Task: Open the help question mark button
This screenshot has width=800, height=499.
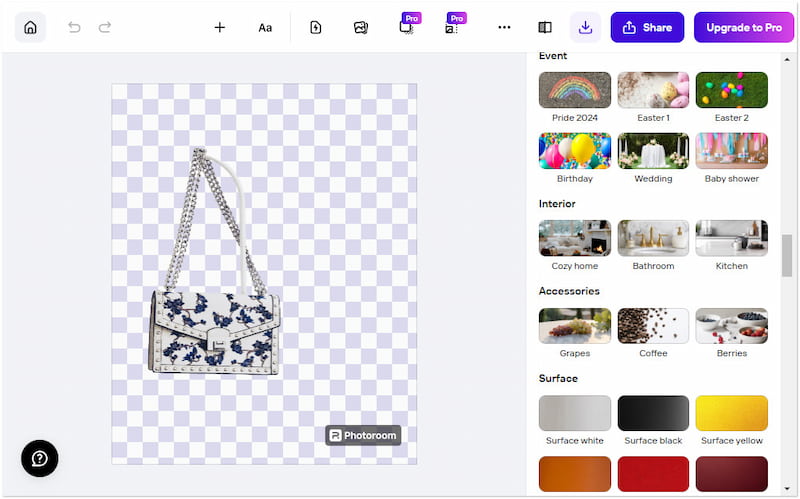Action: [x=40, y=458]
